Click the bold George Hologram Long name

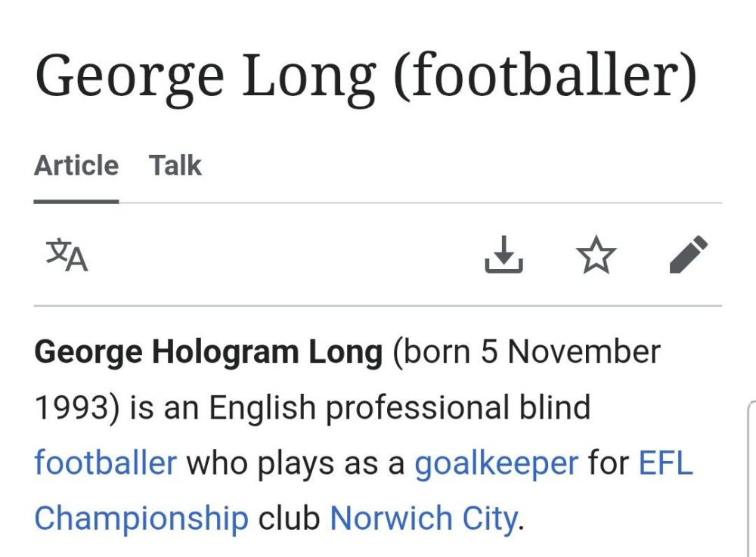208,352
